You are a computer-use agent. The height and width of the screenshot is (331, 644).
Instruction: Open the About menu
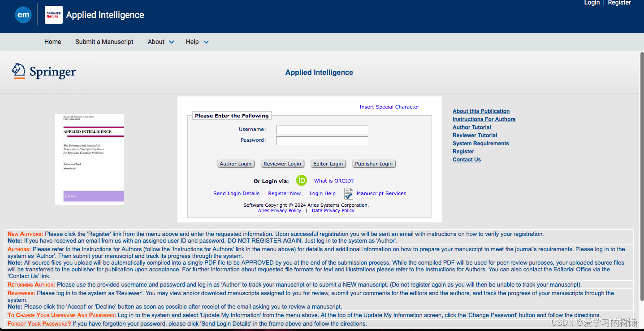coord(156,42)
